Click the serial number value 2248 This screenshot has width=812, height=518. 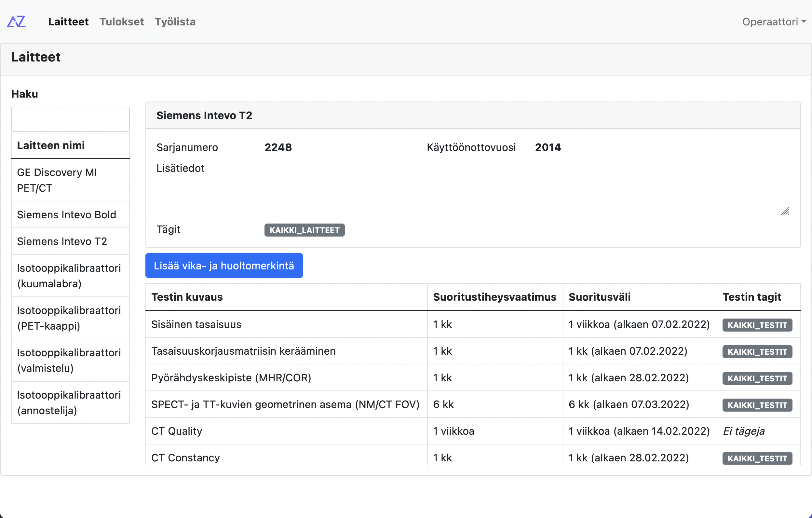pyautogui.click(x=278, y=147)
